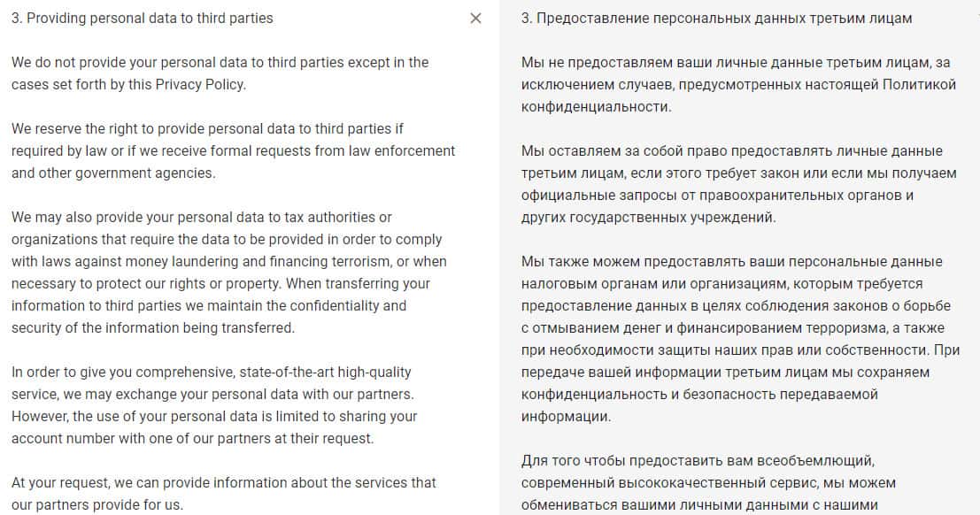
Task: Click the line "our partners provide for us."
Action: coord(96,505)
